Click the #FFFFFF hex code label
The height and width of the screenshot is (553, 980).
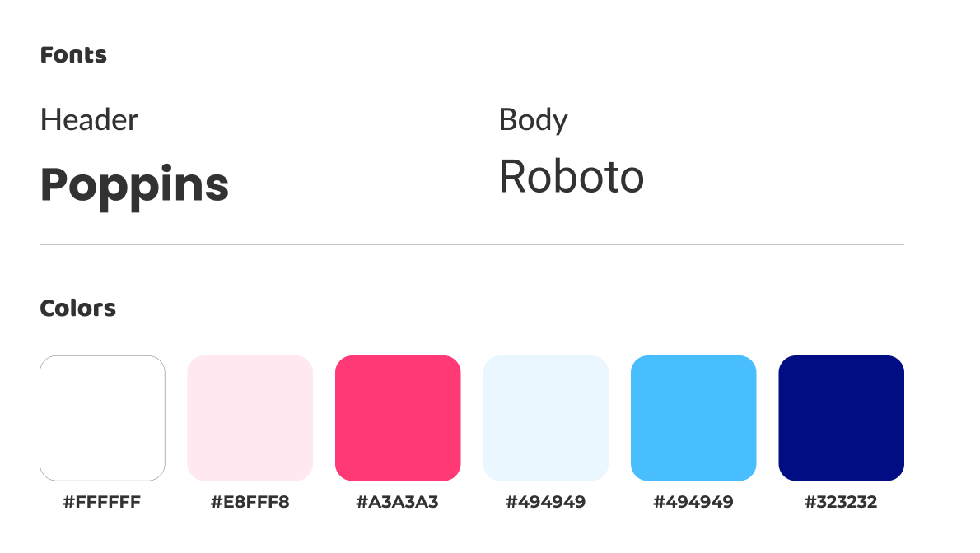coord(102,502)
